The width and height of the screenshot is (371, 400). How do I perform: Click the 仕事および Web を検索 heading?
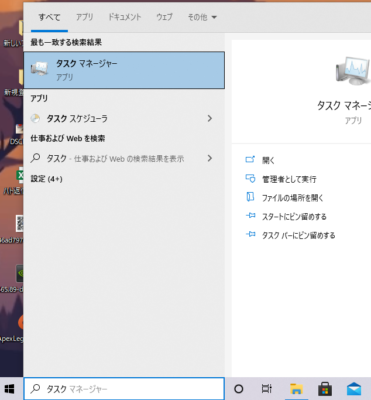(x=68, y=138)
